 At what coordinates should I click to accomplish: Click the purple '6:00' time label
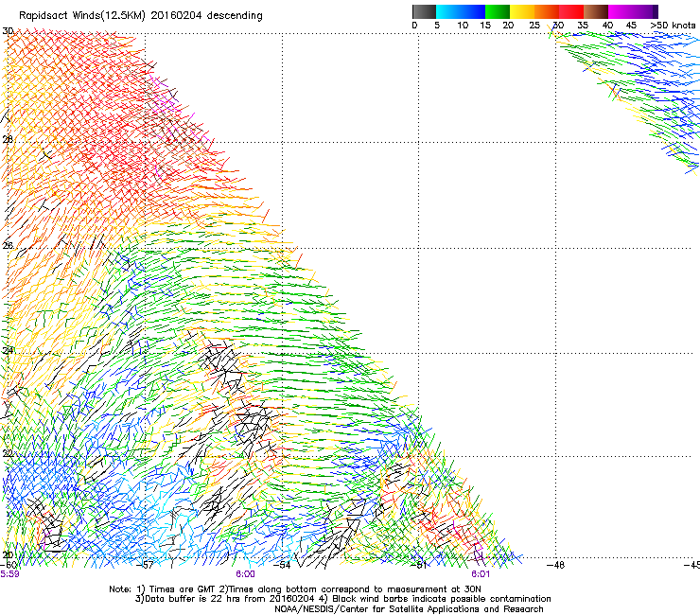click(246, 574)
